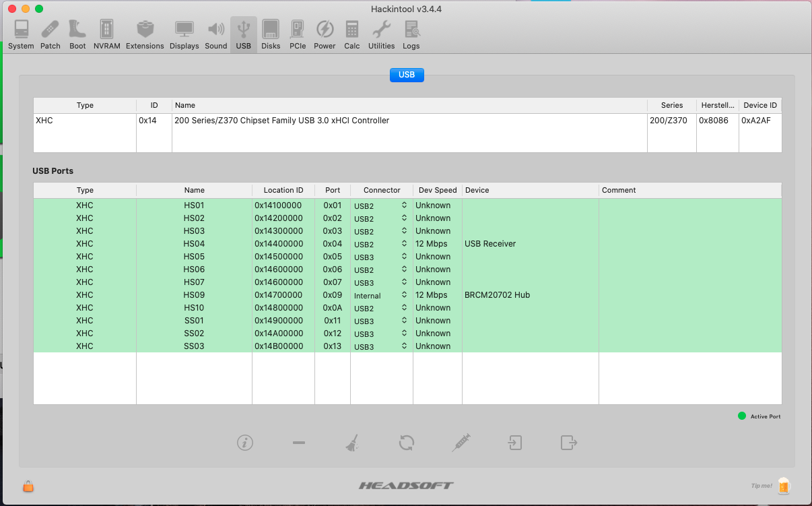
Task: Click the refresh arrows icon
Action: (407, 443)
